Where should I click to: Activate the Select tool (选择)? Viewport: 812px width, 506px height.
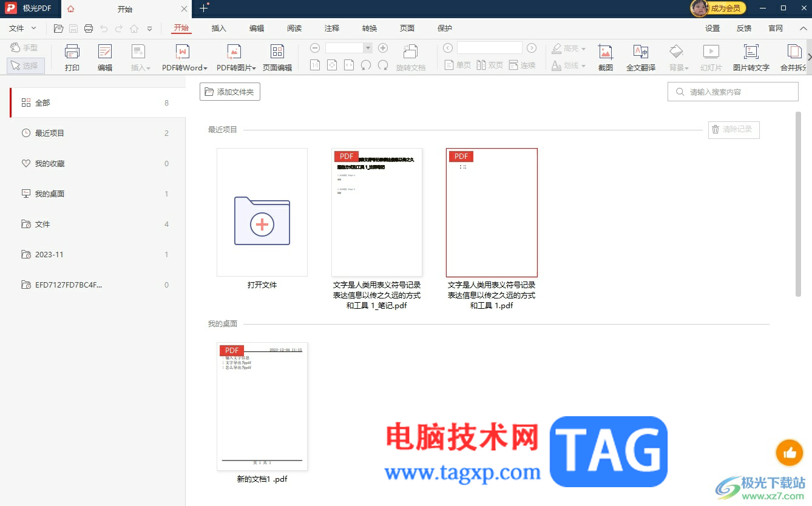(25, 66)
